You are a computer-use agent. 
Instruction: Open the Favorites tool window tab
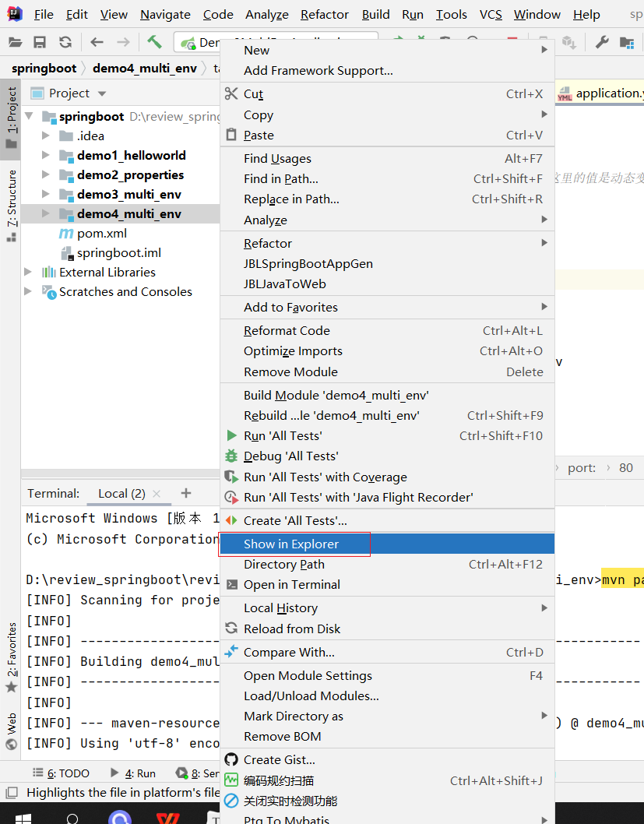11,649
